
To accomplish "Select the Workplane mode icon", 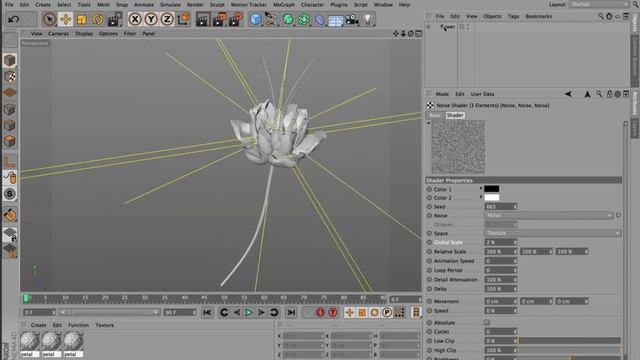I will (10, 93).
